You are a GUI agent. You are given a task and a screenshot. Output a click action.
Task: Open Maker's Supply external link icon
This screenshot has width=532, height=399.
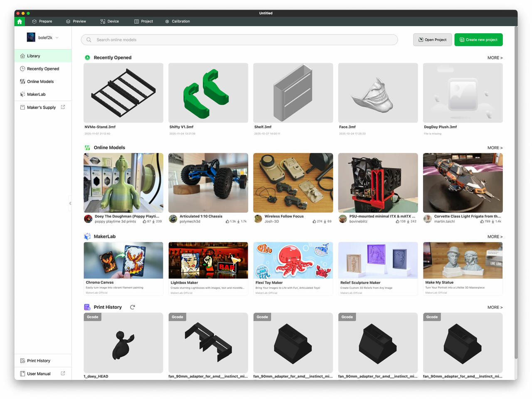tap(63, 107)
